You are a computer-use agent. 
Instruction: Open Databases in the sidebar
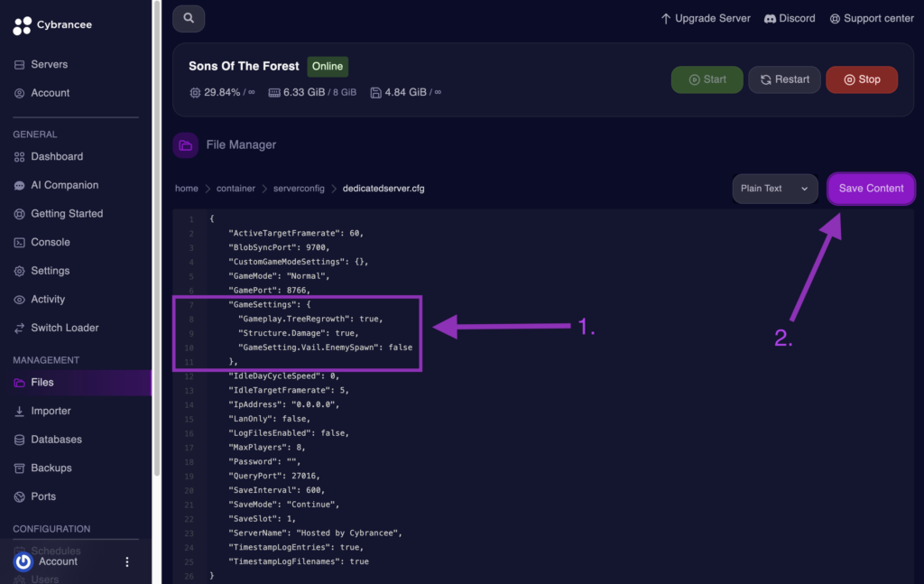(x=57, y=440)
